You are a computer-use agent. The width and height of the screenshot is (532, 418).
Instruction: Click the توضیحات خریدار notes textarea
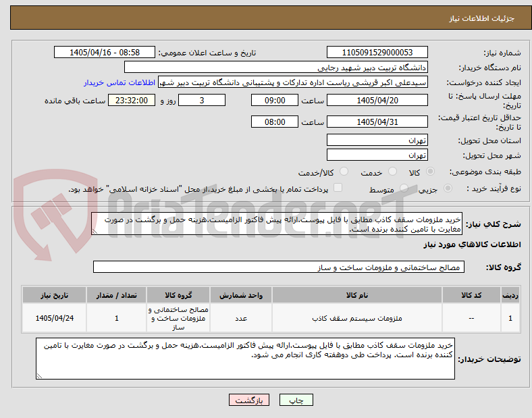pyautogui.click(x=245, y=359)
